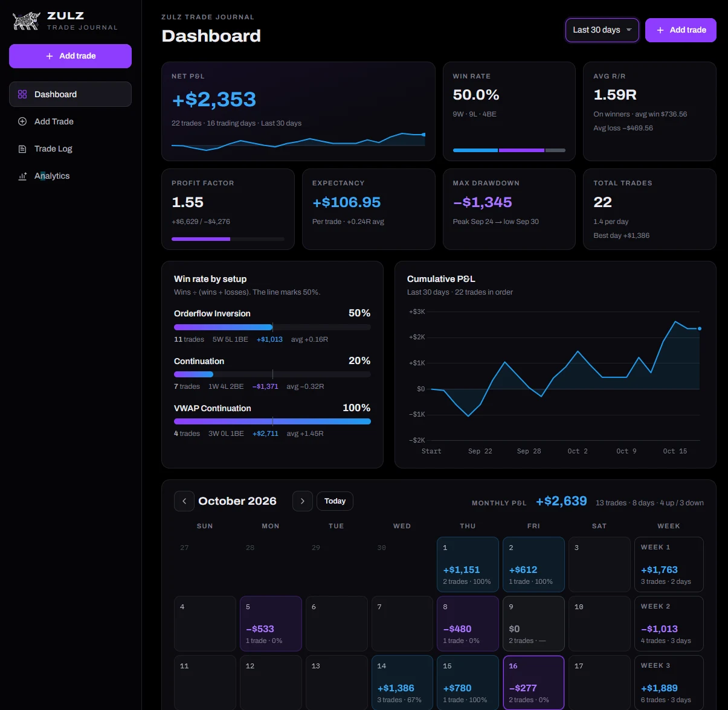The image size is (728, 710).
Task: Click the Net P&L value +$2,353
Action: 214,100
